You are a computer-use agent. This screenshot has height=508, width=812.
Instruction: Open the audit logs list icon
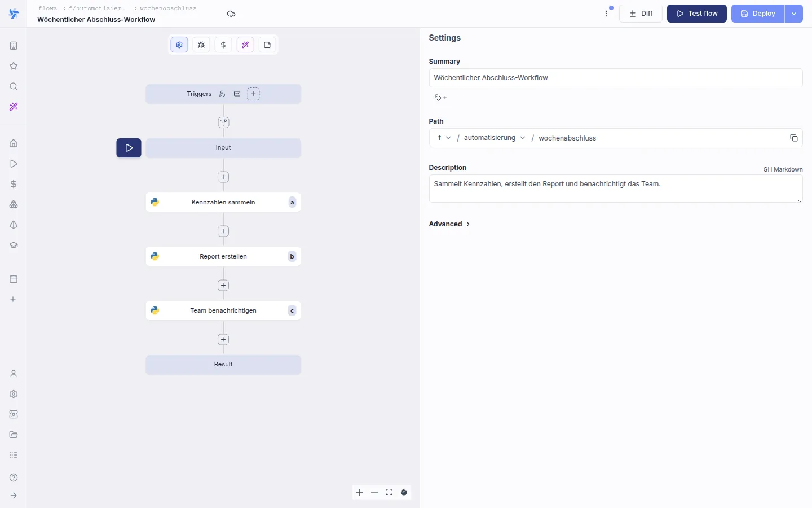click(14, 455)
